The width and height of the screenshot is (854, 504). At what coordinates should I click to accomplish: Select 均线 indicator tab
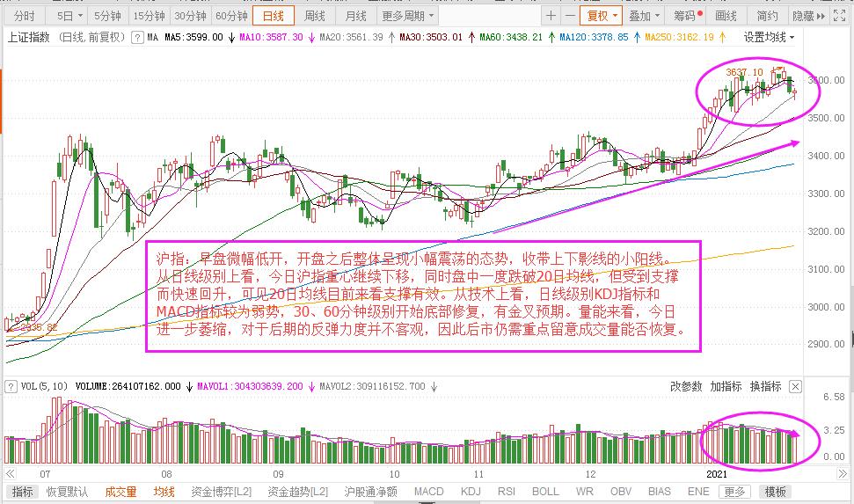coord(164,492)
